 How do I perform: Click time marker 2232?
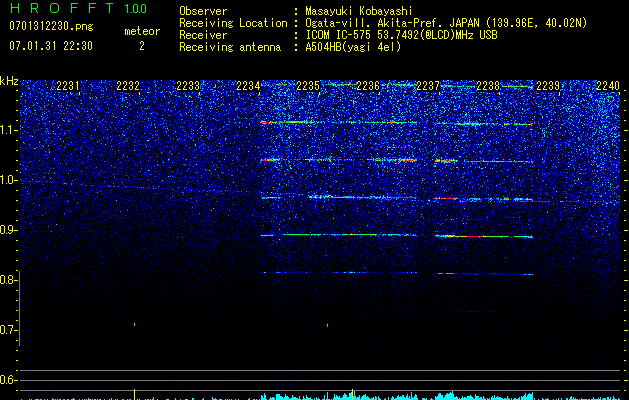click(x=128, y=86)
